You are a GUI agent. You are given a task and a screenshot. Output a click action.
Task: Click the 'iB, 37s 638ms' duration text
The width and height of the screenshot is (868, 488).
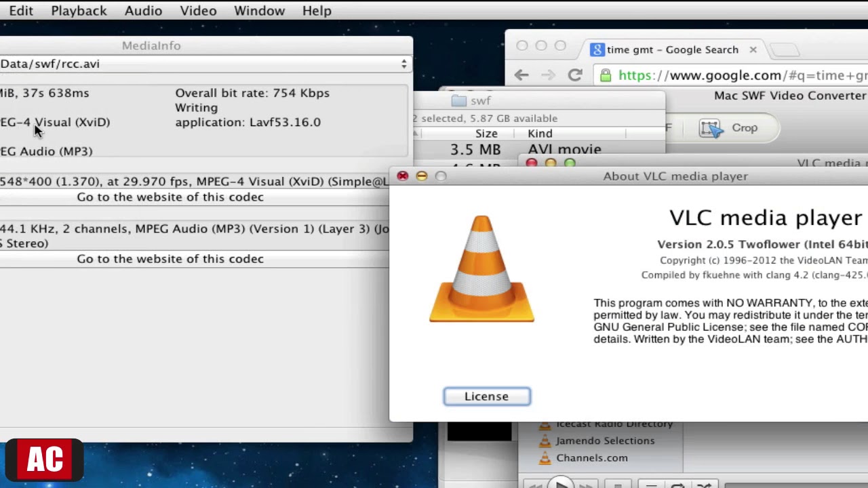44,94
